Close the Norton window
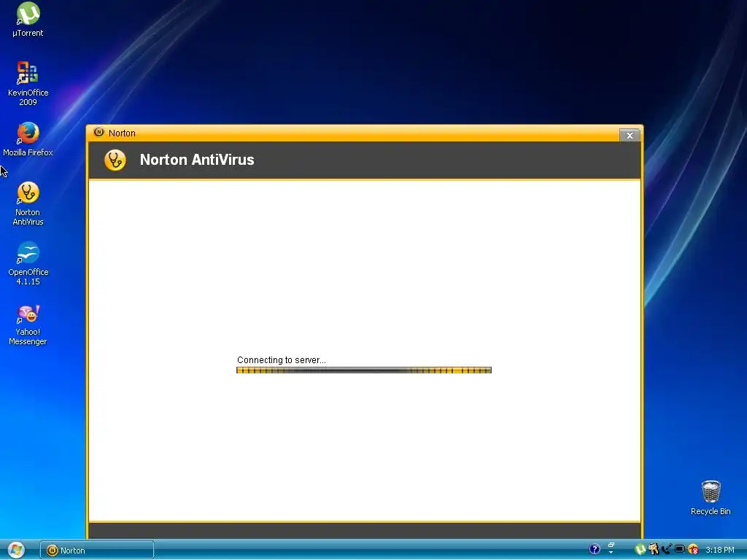The width and height of the screenshot is (747, 560). tap(630, 135)
